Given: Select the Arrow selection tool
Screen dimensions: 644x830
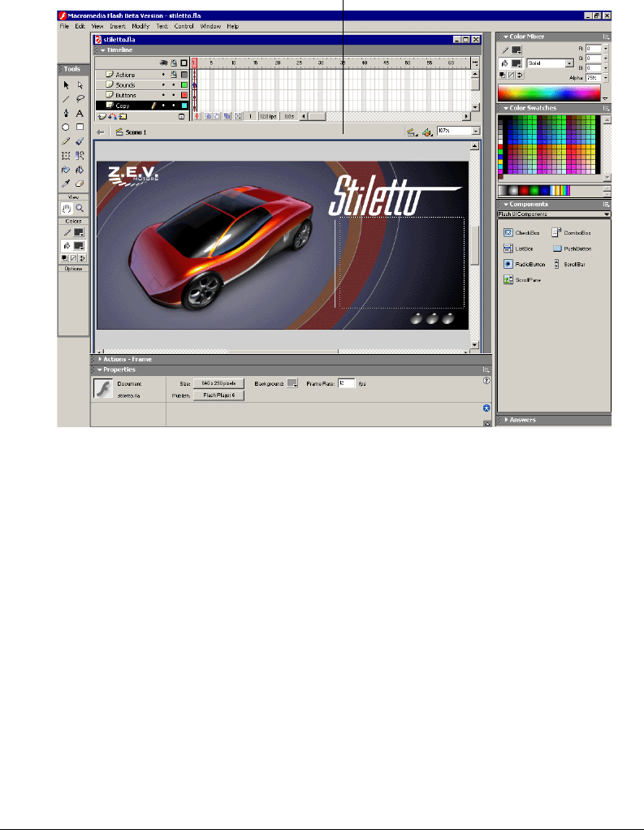Looking at the screenshot, I should [x=66, y=84].
